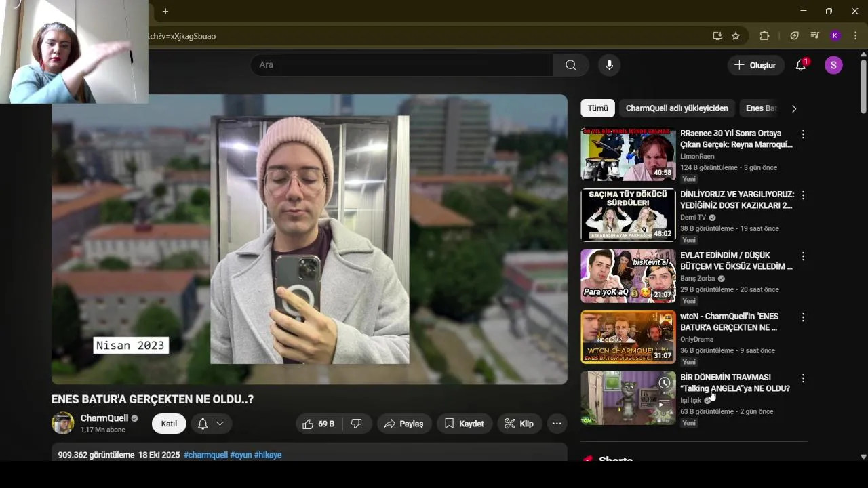Click the Oluştur create button

(x=756, y=65)
